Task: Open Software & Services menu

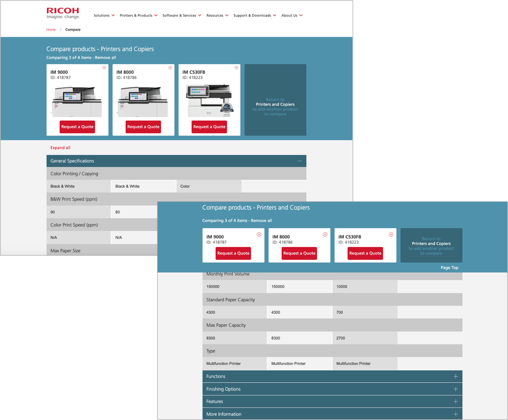Action: click(182, 15)
